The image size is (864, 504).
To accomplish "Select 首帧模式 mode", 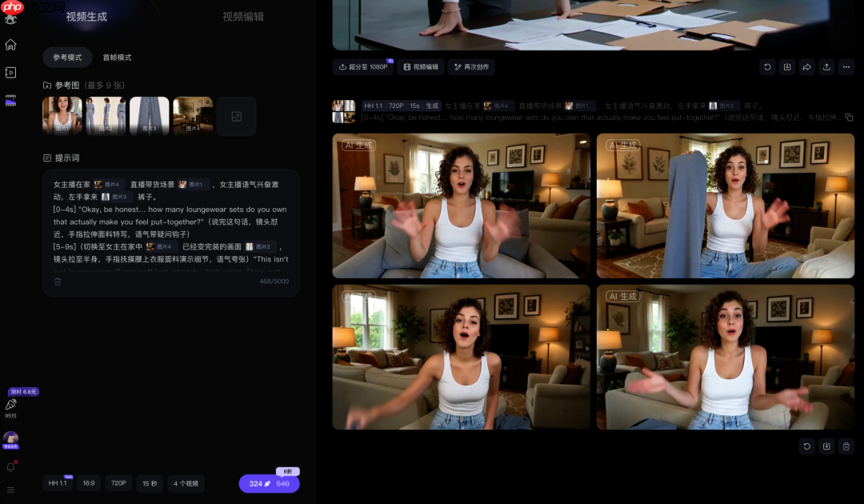I will pos(117,58).
